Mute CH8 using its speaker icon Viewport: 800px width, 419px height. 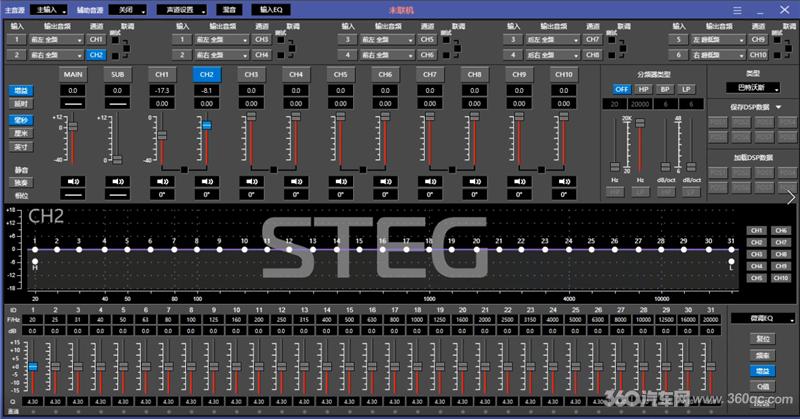pyautogui.click(x=474, y=181)
